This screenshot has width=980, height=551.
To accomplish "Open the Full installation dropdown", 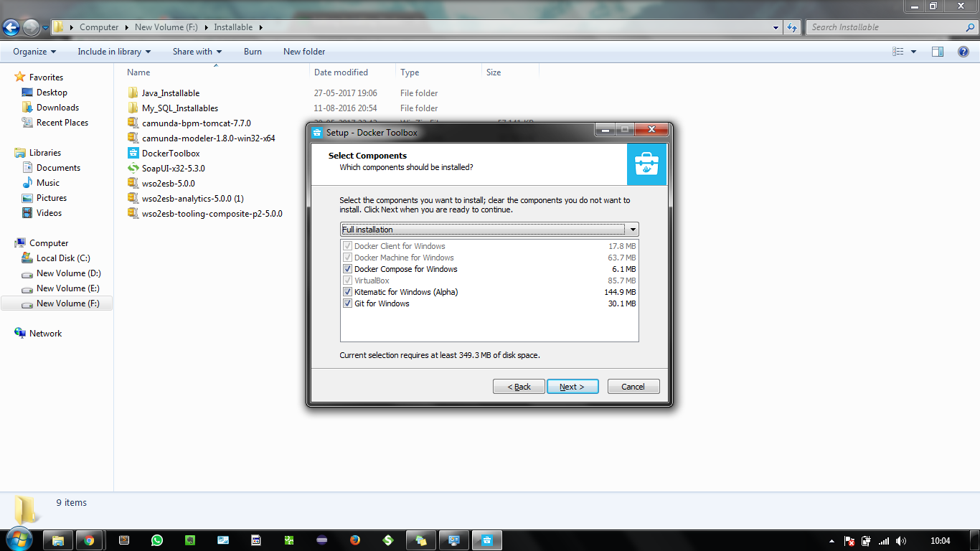I will click(x=632, y=229).
